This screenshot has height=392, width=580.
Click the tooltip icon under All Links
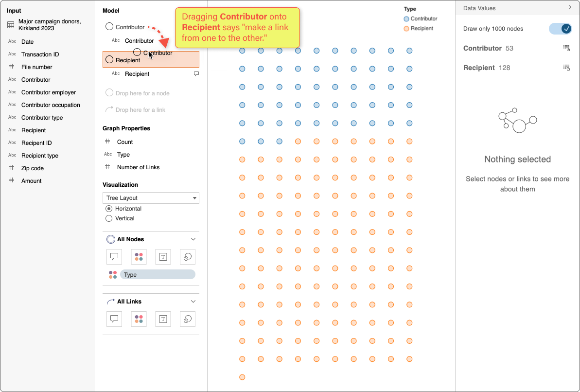tap(114, 319)
